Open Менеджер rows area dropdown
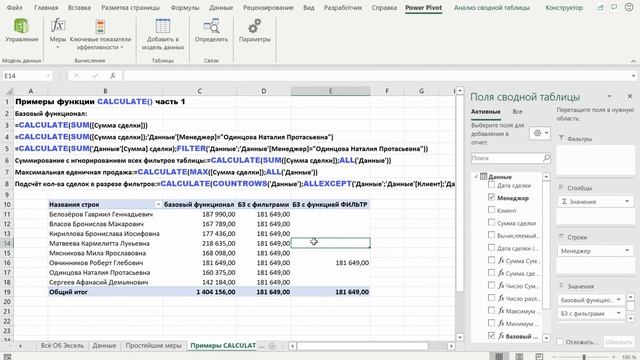Image resolution: width=640 pixels, height=360 pixels. [x=627, y=251]
